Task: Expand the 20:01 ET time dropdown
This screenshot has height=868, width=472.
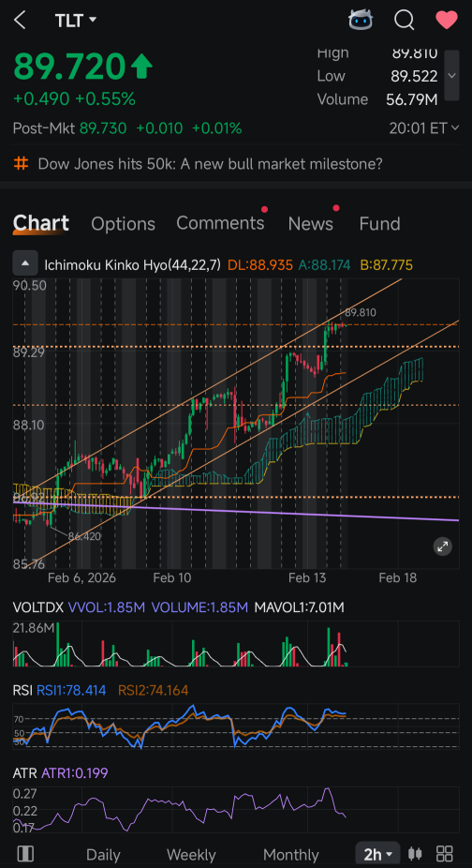Action: [x=424, y=128]
